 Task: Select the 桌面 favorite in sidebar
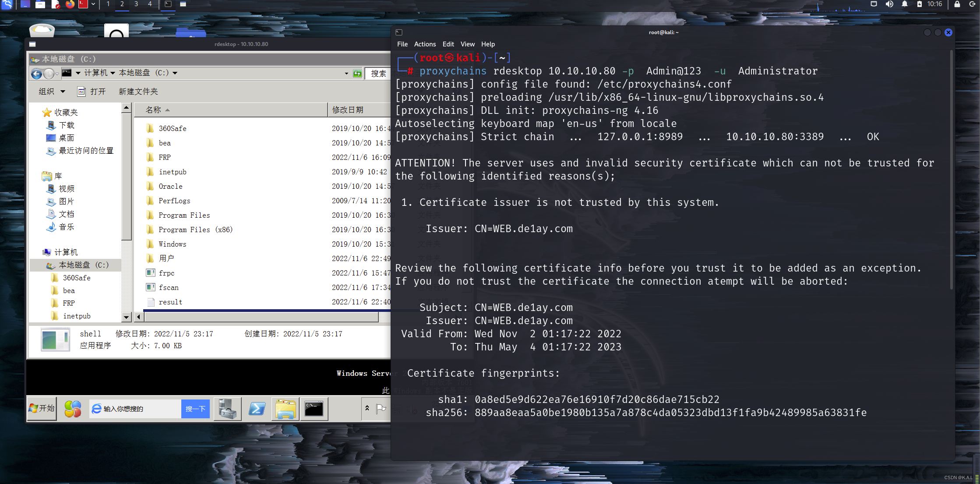(x=66, y=138)
